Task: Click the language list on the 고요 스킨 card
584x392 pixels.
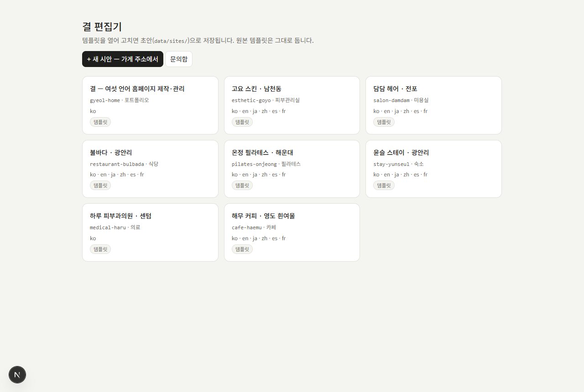Action: (259, 111)
